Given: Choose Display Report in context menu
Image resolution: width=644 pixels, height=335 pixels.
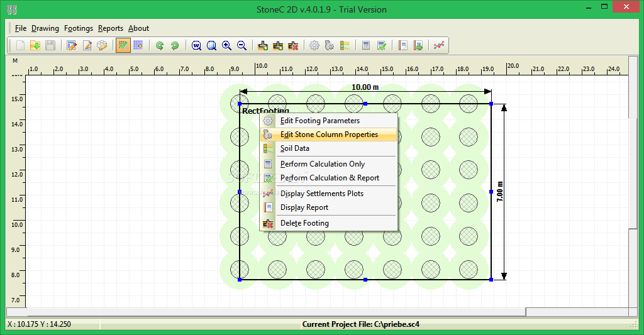Looking at the screenshot, I should point(328,207).
